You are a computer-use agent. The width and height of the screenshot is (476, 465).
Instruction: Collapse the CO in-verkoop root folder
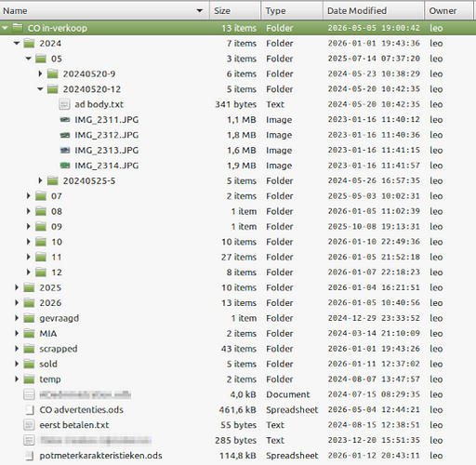[x=5, y=28]
